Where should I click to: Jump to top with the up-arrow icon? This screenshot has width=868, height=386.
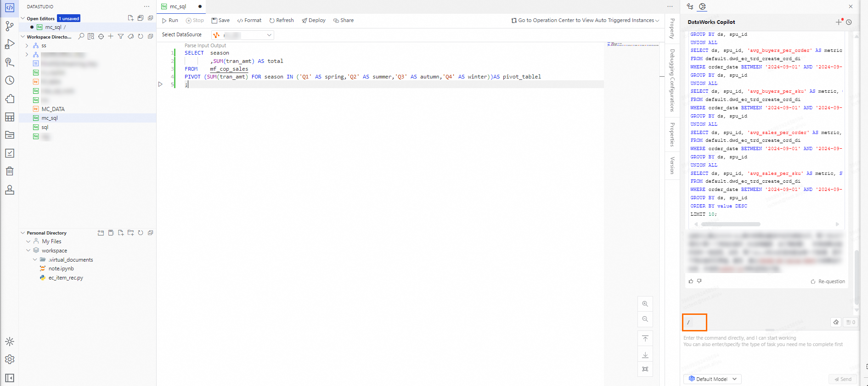645,339
